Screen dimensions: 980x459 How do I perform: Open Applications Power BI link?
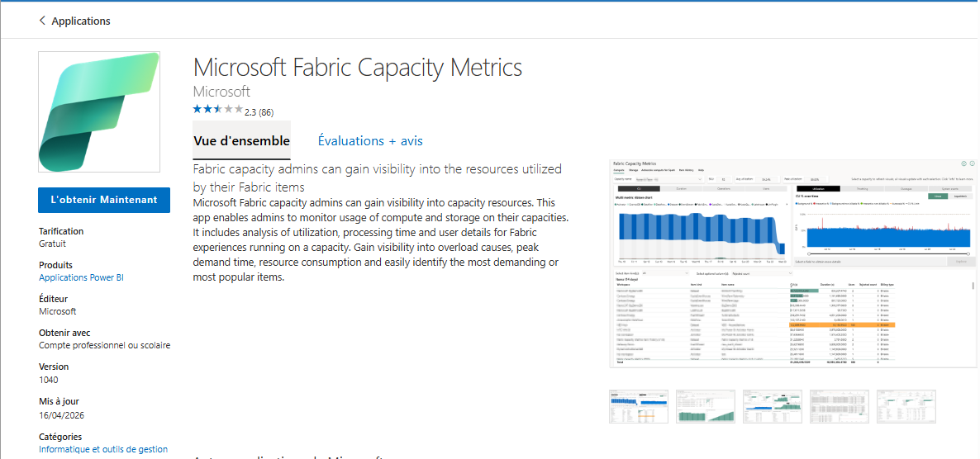[81, 278]
